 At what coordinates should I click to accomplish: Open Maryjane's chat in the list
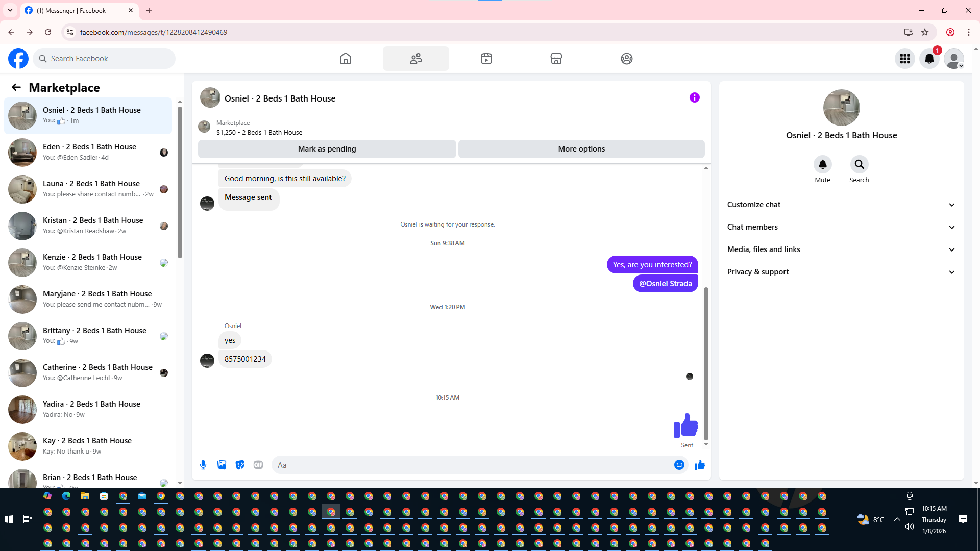88,299
